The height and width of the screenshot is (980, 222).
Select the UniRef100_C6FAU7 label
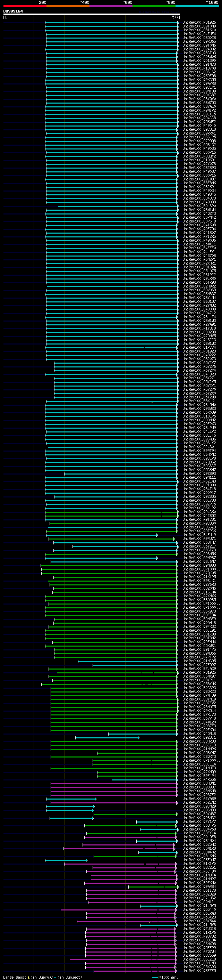[199, 860]
